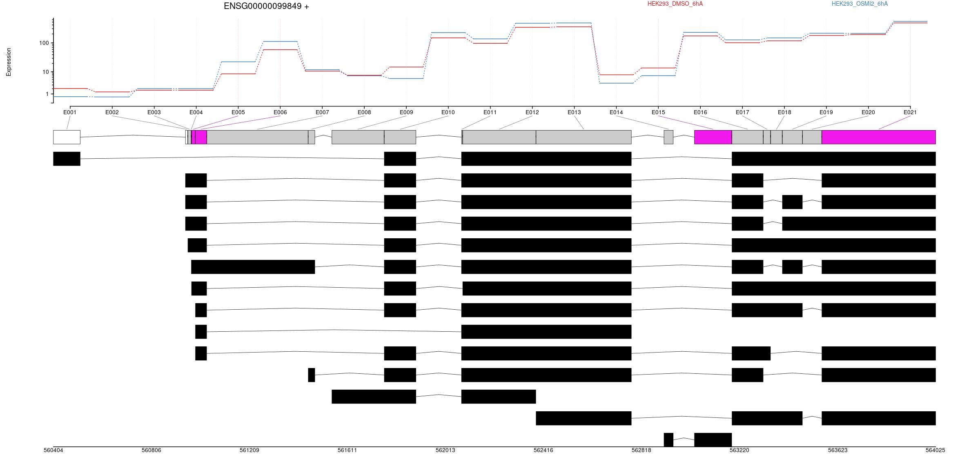Select exon label E002

(x=112, y=112)
